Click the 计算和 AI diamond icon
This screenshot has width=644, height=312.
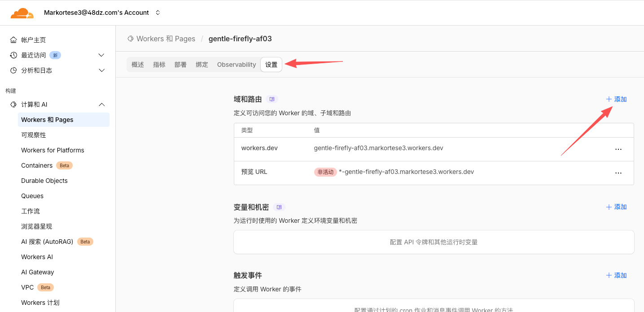tap(13, 104)
